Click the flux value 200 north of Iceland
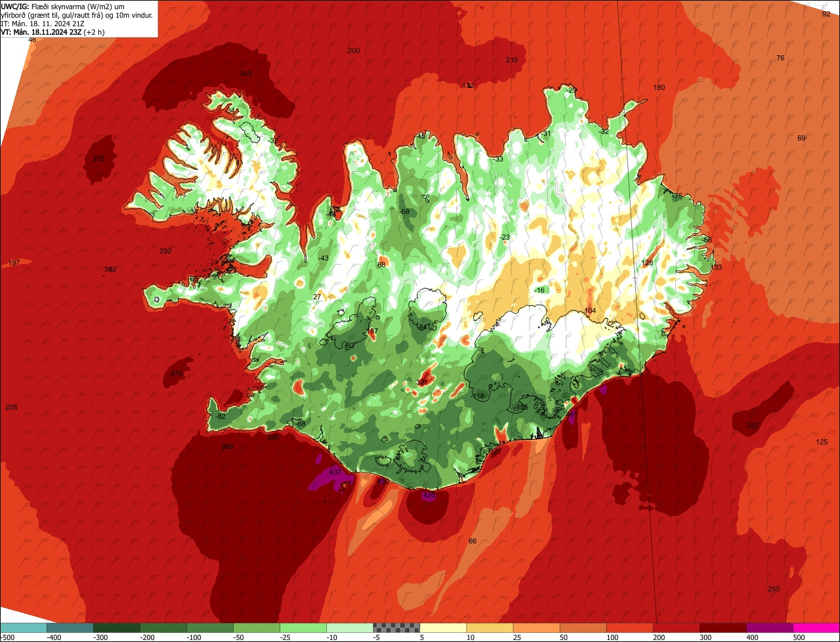The height and width of the screenshot is (642, 840). tap(354, 51)
